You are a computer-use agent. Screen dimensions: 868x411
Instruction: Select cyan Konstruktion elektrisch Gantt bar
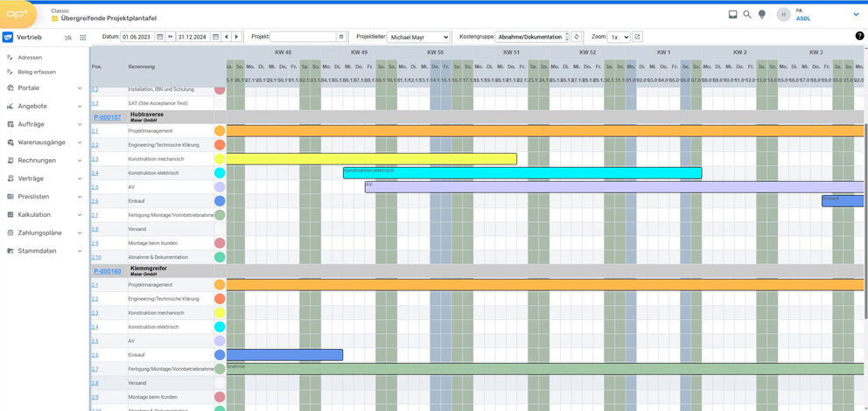click(x=522, y=173)
